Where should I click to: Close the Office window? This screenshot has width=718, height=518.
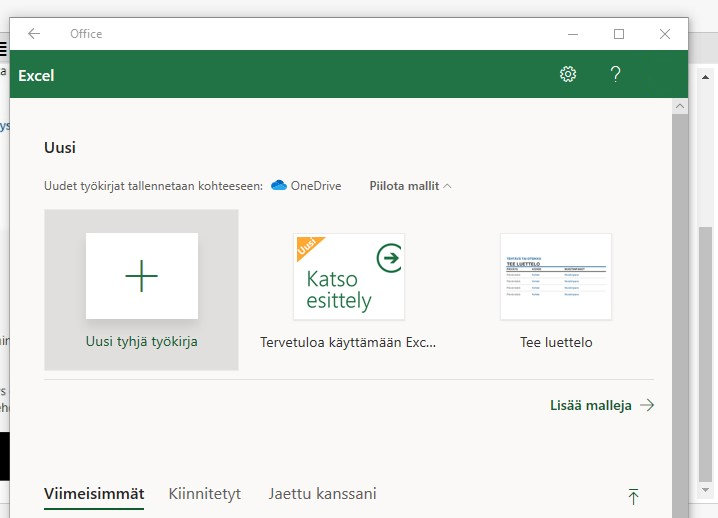click(x=665, y=34)
